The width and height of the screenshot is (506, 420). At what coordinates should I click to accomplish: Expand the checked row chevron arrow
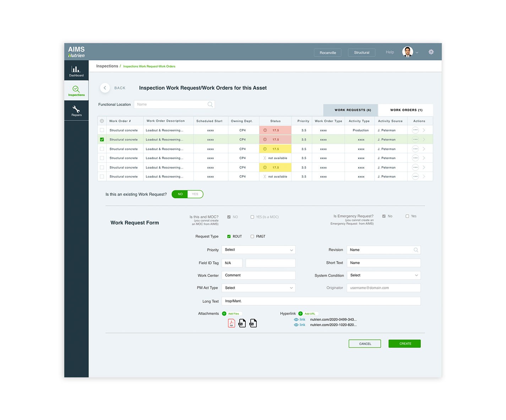click(424, 140)
